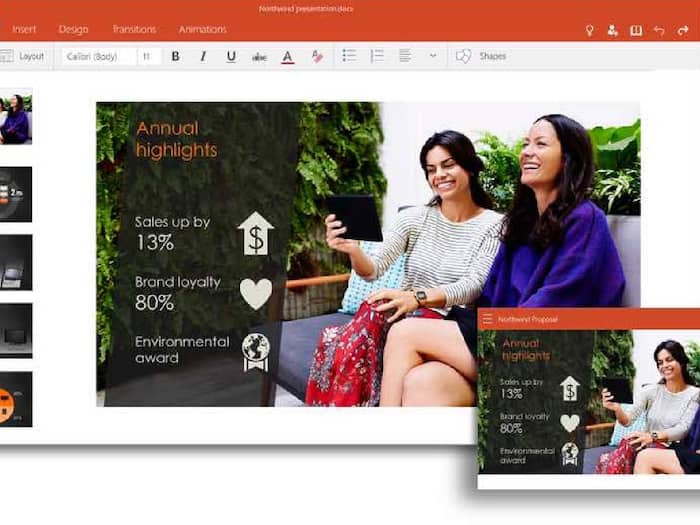Open the Transitions tab
The width and height of the screenshot is (700, 525).
134,30
